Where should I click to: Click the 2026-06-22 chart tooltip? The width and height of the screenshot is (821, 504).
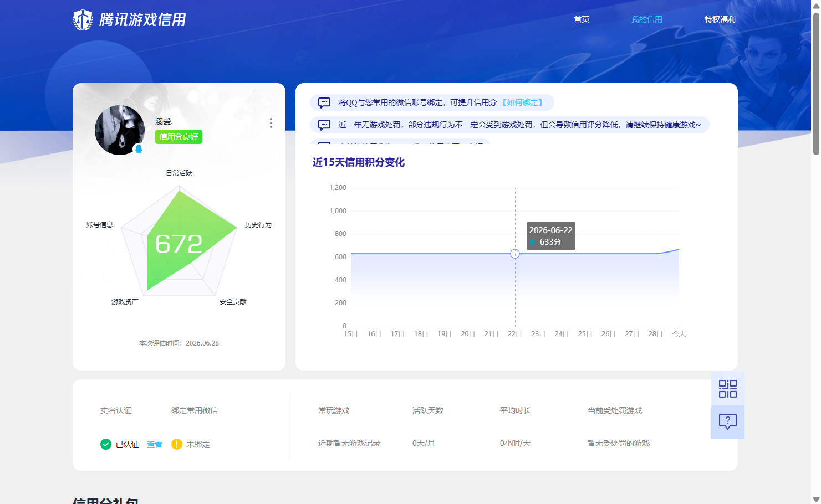coord(550,236)
